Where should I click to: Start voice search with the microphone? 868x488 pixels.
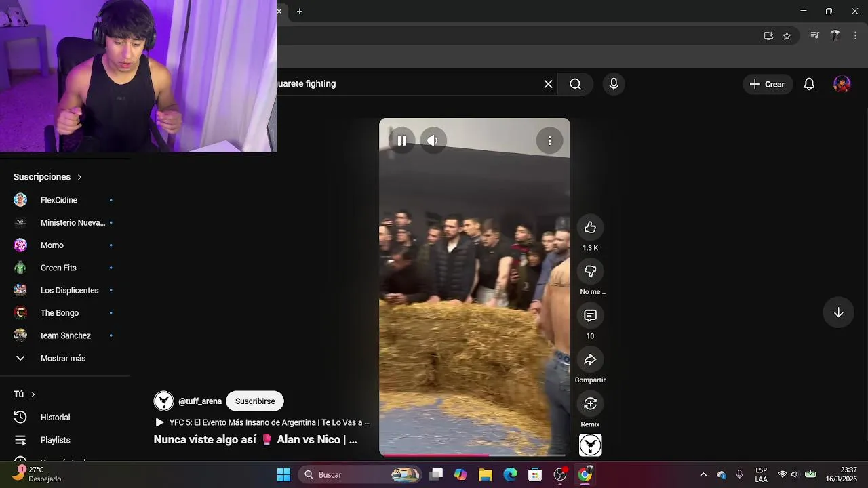click(x=614, y=84)
